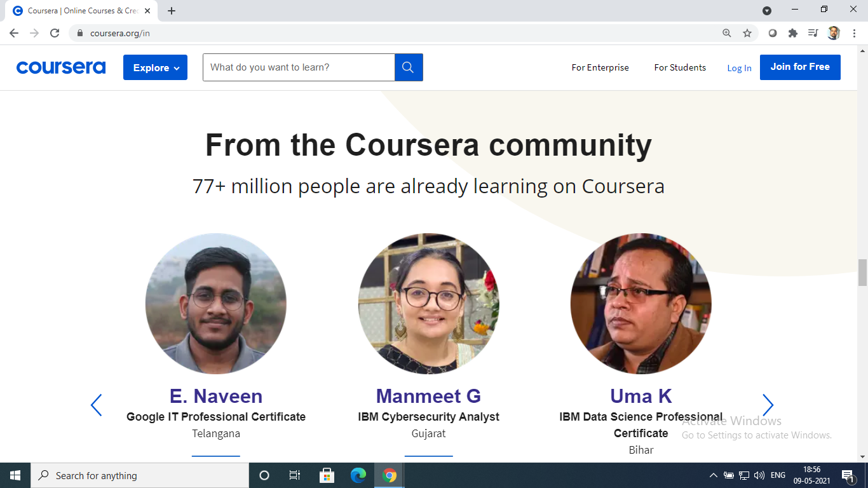
Task: Select the Coursera browser tab
Action: coord(80,11)
